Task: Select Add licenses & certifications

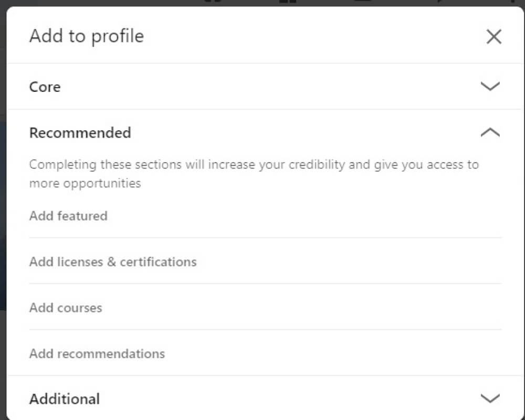Action: click(113, 262)
